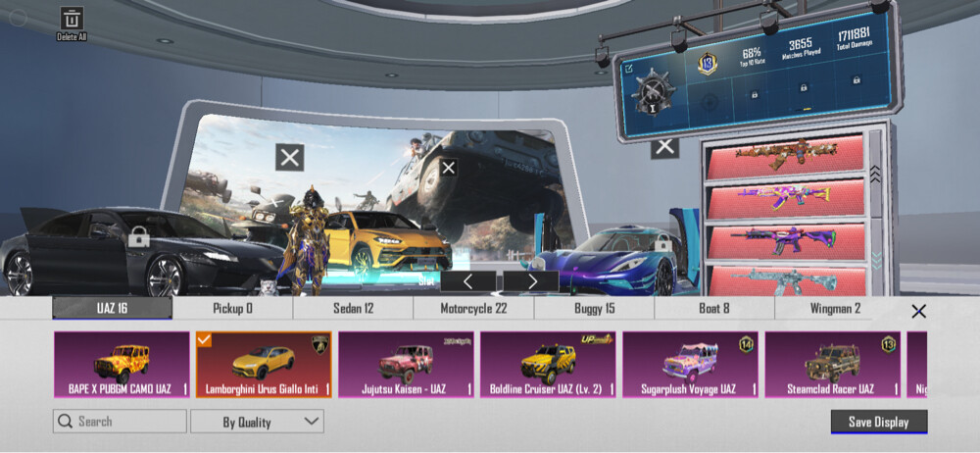Click the previous slot left arrow

[468, 281]
